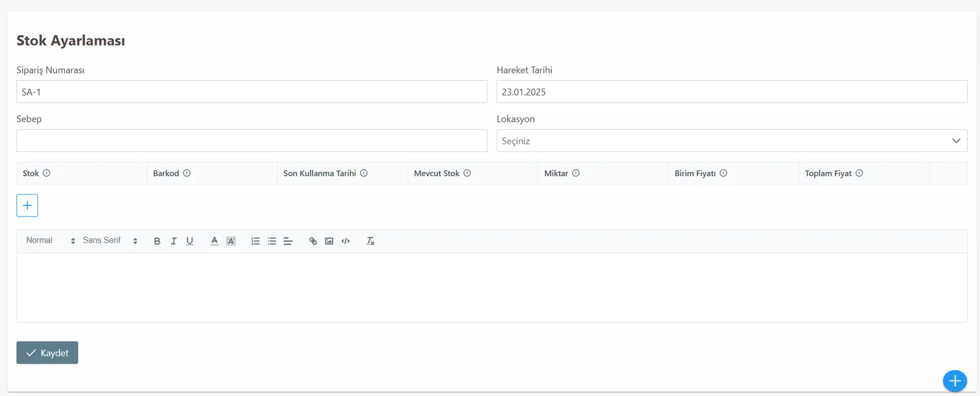Viewport: 980px width, 396px height.
Task: Click info icon beside Son Kullanma Tarihi
Action: pyautogui.click(x=364, y=173)
